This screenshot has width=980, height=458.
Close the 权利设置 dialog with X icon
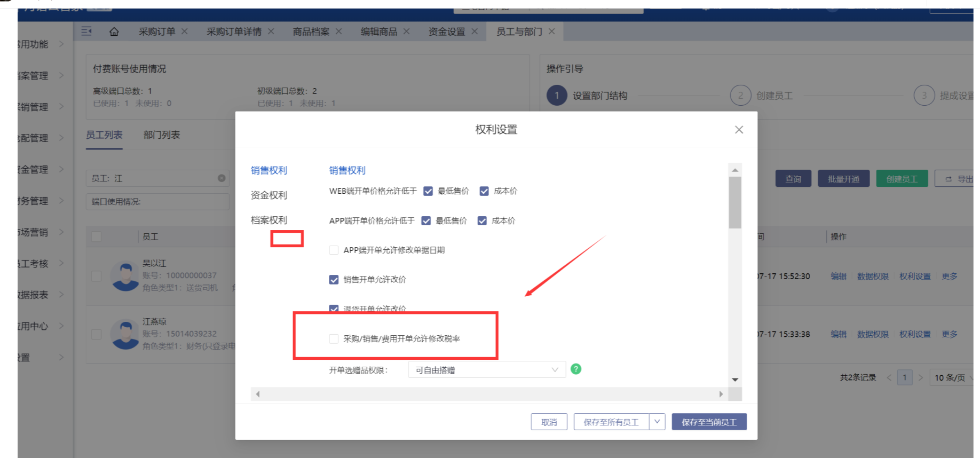coord(739,130)
